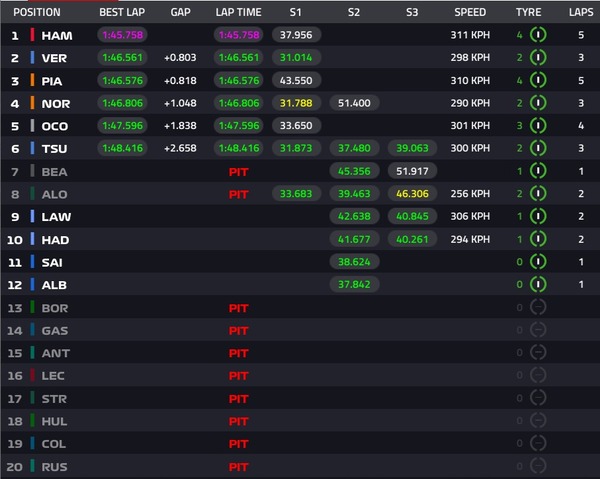Click GAS's greyed-out tyre icon

pyautogui.click(x=538, y=330)
